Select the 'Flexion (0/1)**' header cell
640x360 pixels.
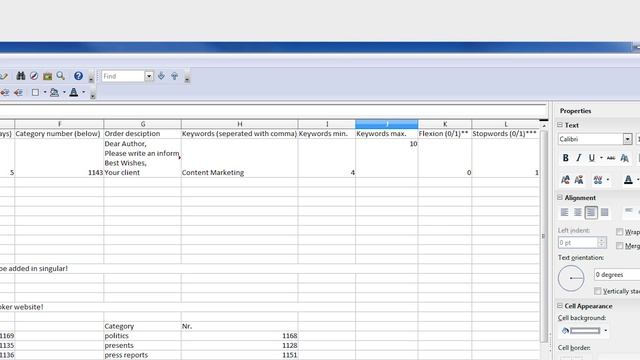[445, 133]
